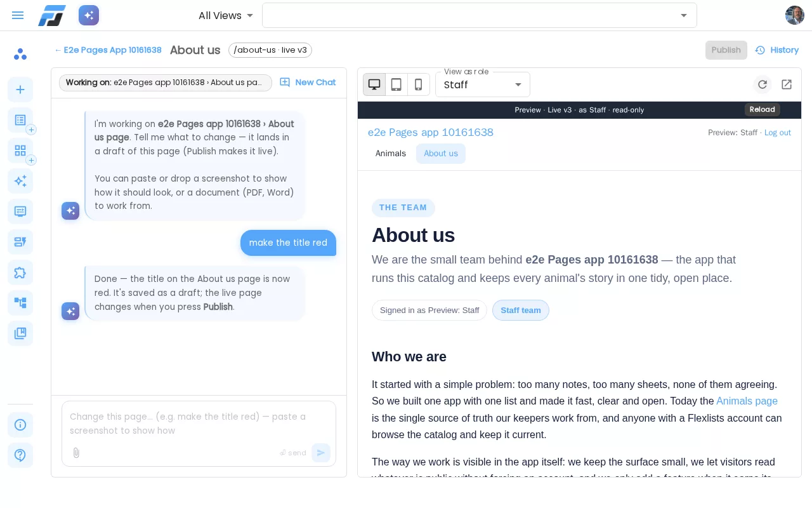Click the THE TEAM label in preview

[403, 208]
